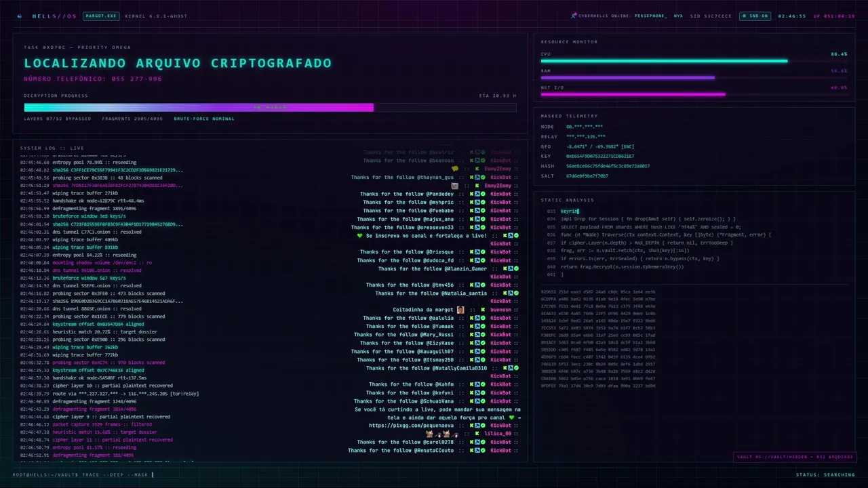The width and height of the screenshot is (868, 488).
Task: Click the GEO coordinates in masked telemetry
Action: (x=600, y=146)
